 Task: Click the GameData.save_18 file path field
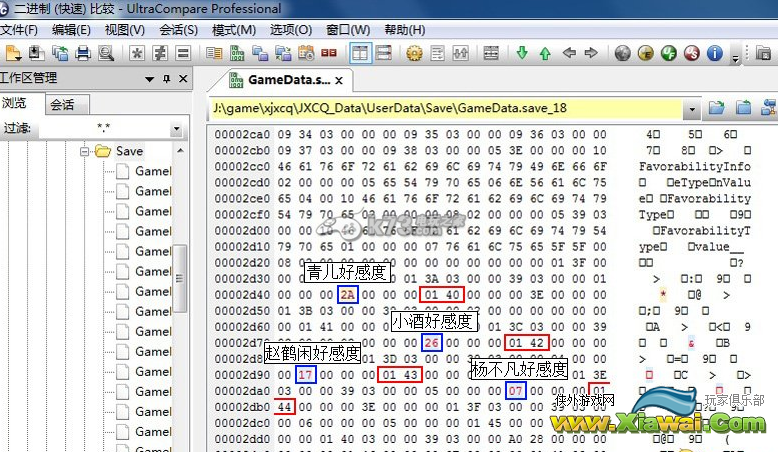click(446, 108)
